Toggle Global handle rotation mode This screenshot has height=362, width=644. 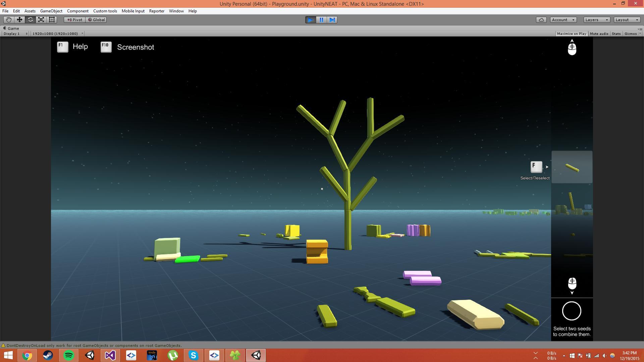tap(97, 20)
